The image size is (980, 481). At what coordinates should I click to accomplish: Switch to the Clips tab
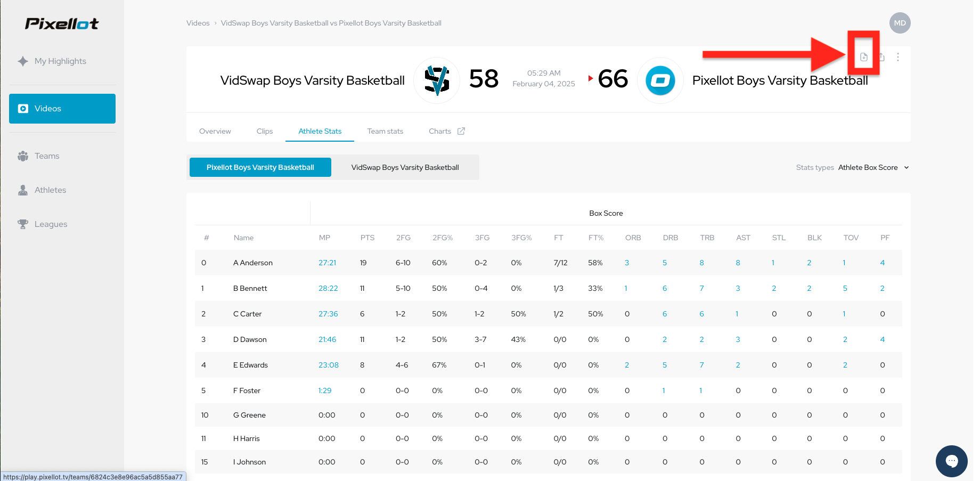(265, 131)
